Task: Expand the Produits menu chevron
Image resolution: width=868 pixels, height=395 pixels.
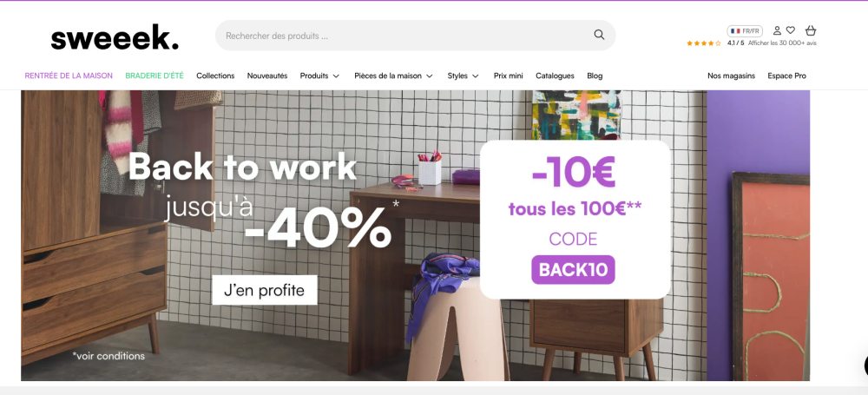Action: pos(336,76)
